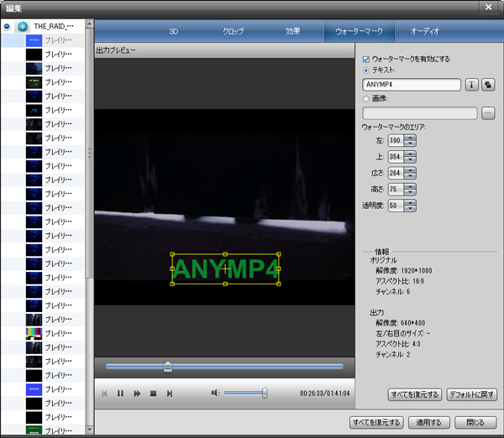The width and height of the screenshot is (504, 438).
Task: Select the first blue title thumbnail in list
Action: 34,40
